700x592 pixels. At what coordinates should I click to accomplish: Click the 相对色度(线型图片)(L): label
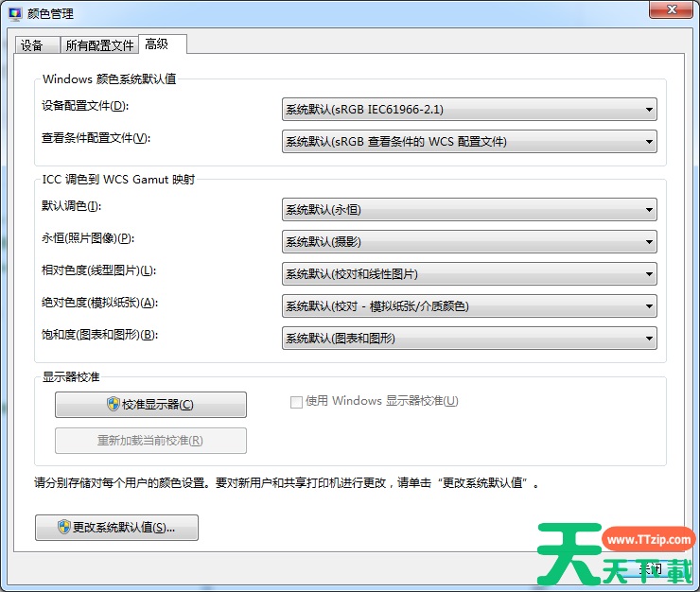[x=98, y=270]
